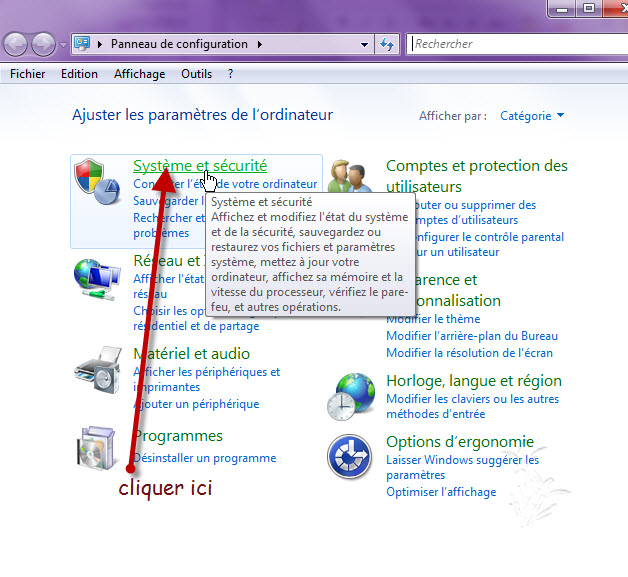Open the Matériel et audio category
The image size is (628, 577).
pos(191,354)
